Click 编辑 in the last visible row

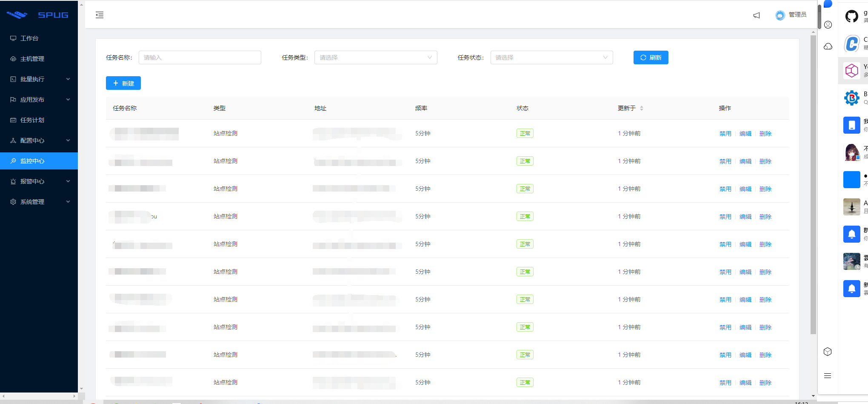(745, 383)
